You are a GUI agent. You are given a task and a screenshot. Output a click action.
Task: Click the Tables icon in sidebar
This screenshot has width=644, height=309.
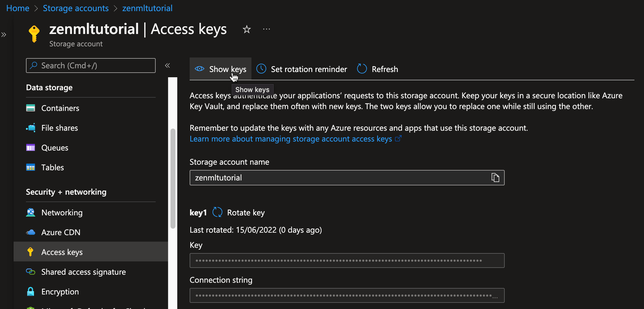[31, 167]
